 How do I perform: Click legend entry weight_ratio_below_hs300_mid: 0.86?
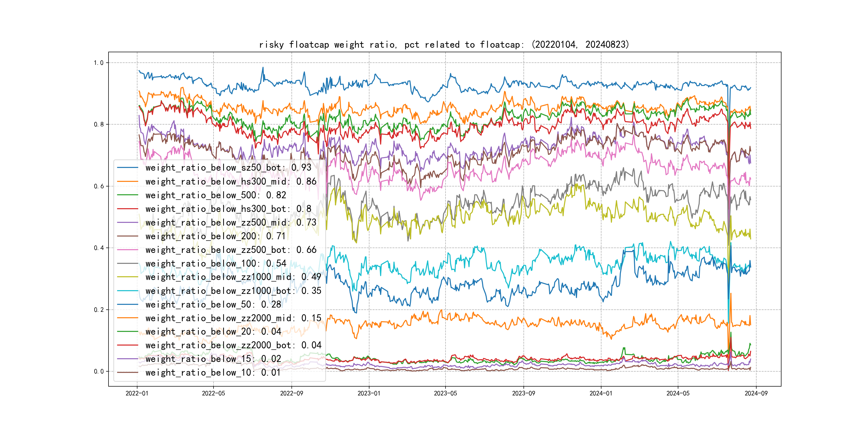231,181
